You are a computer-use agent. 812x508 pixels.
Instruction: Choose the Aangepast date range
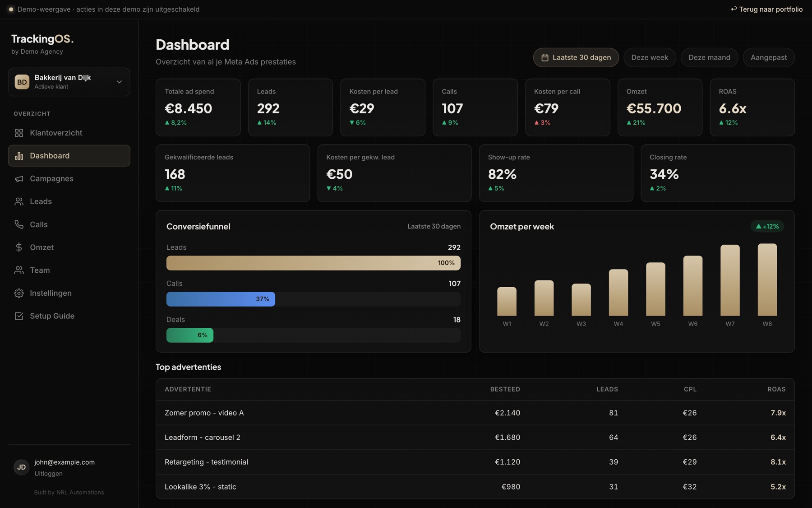[x=769, y=58]
